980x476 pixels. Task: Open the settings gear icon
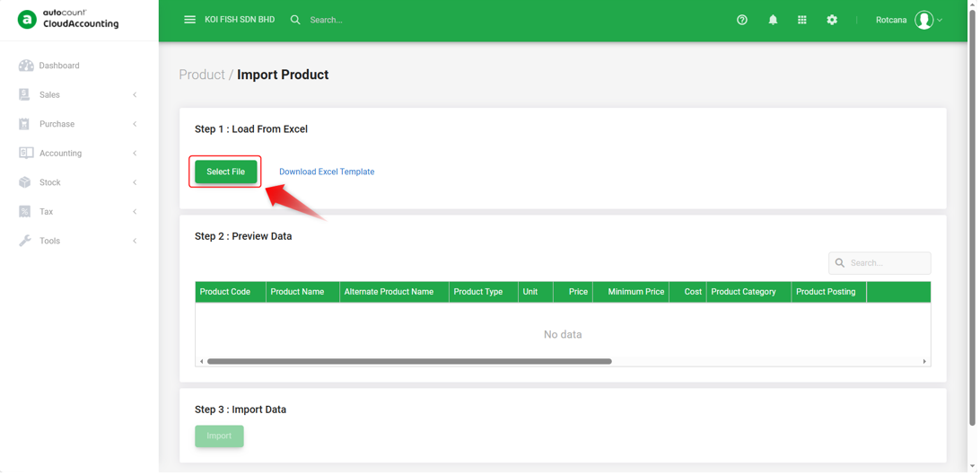click(832, 20)
